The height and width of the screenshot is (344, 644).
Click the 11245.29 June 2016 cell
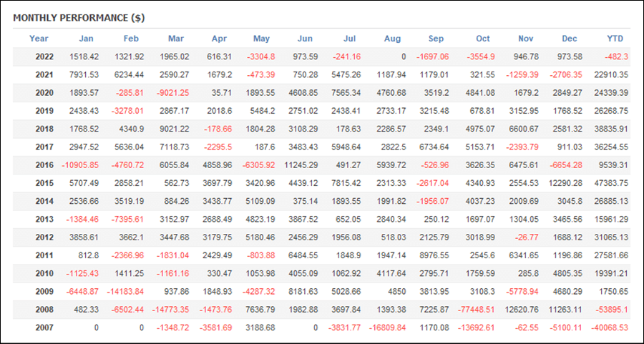click(x=301, y=165)
